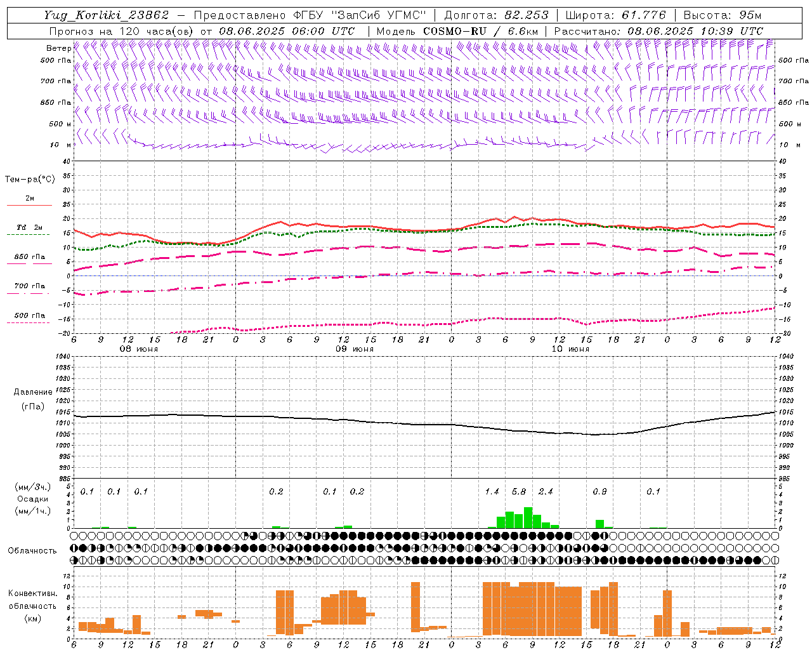Click the (мм/3ч.) units label
Image resolution: width=812 pixels, height=650 pixels.
point(33,487)
